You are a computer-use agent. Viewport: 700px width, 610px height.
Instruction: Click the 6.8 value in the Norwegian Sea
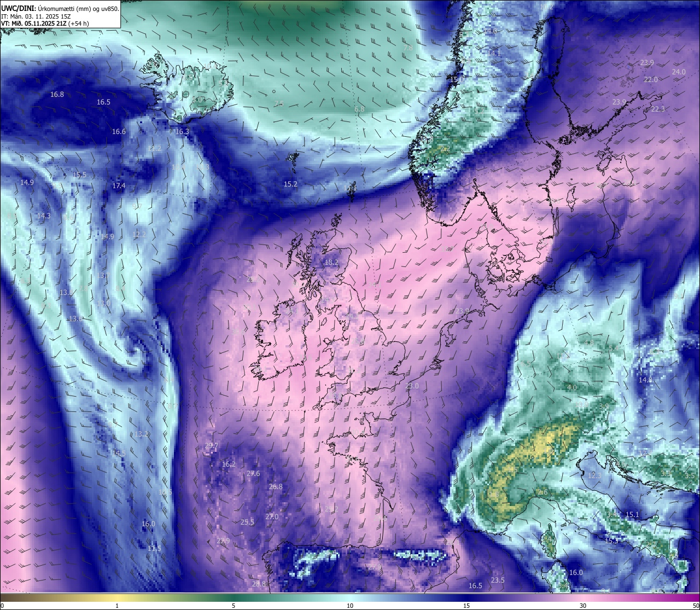[x=359, y=109]
